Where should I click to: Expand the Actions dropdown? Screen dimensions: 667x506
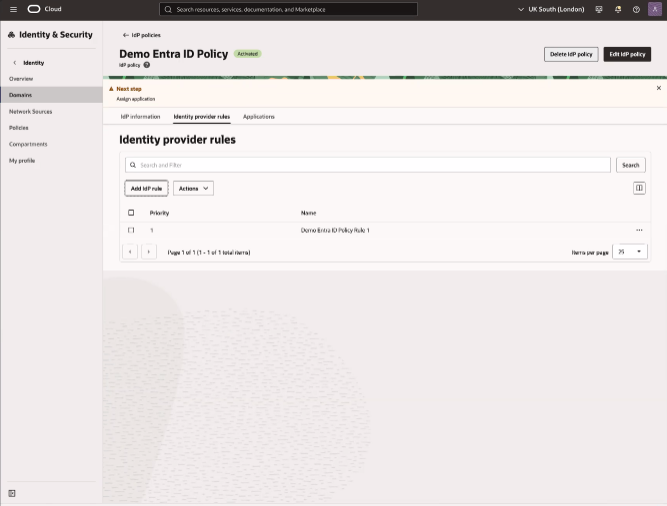(x=193, y=188)
